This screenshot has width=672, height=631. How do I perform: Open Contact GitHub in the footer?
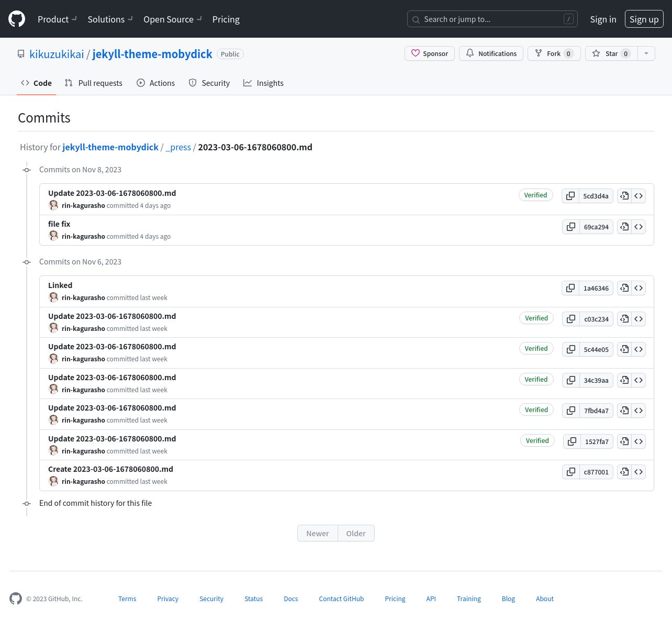(x=341, y=599)
